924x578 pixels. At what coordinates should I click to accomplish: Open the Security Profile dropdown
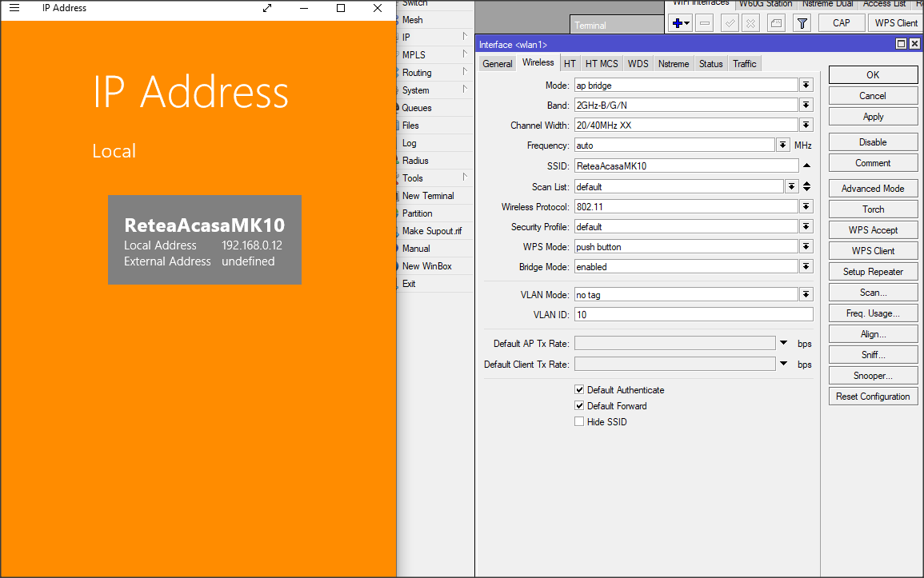806,226
